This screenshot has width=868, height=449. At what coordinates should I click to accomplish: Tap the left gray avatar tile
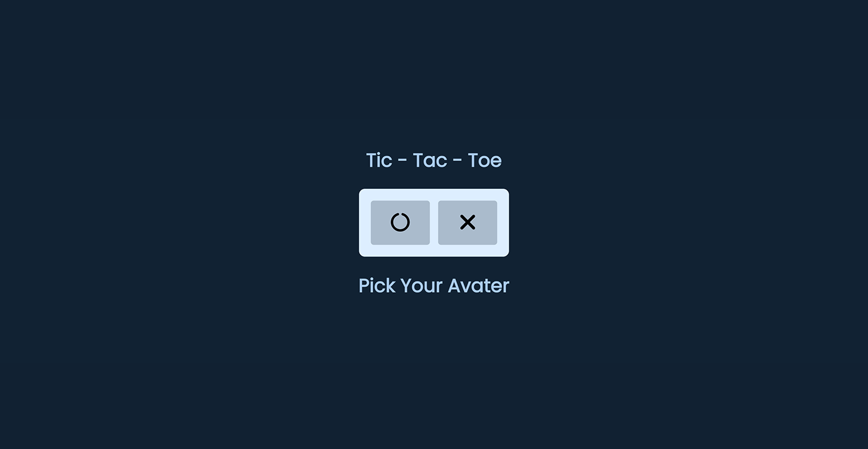coord(400,222)
